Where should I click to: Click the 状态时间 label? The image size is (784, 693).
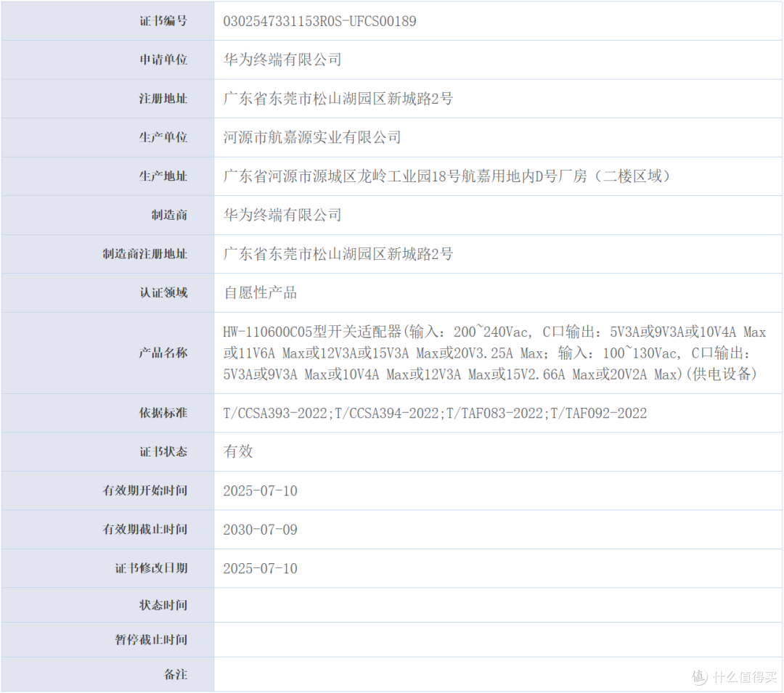[x=163, y=605]
